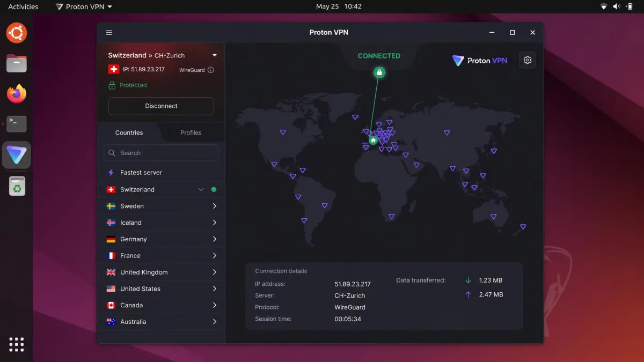Click Proton VPN icon in the dock

click(17, 155)
